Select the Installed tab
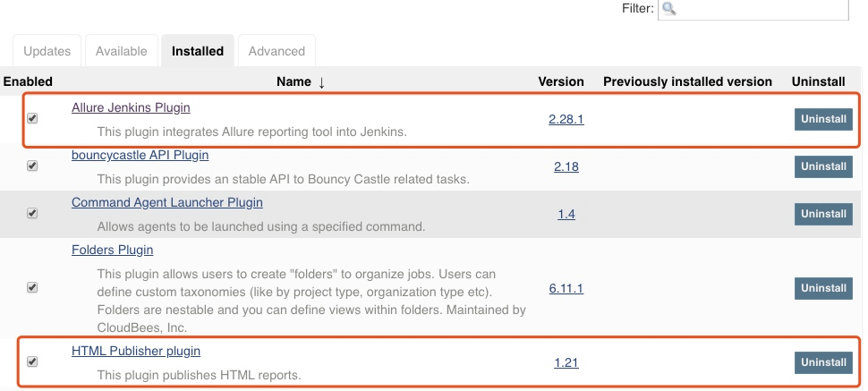This screenshot has width=868, height=391. click(198, 51)
